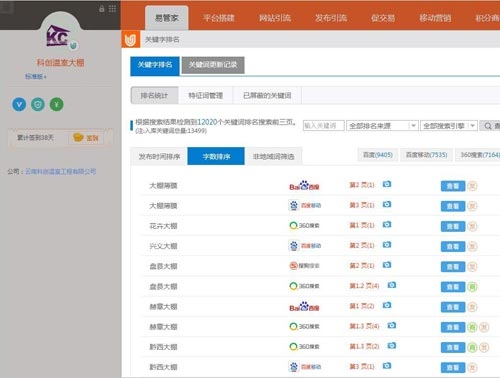Filter by 360搜索(7164) engine
The width and height of the screenshot is (500, 378).
[x=478, y=155]
